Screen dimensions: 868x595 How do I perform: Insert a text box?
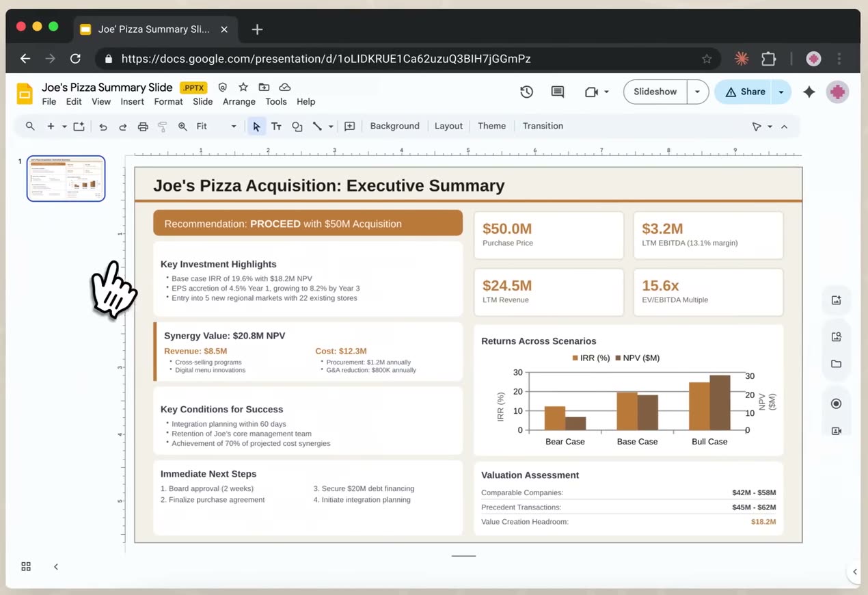pyautogui.click(x=276, y=126)
